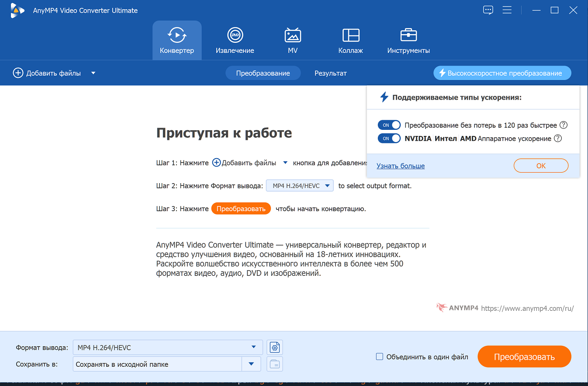The image size is (588, 386).
Task: Open MP4 H.264/HEVC dropdown in Step 2
Action: (300, 186)
